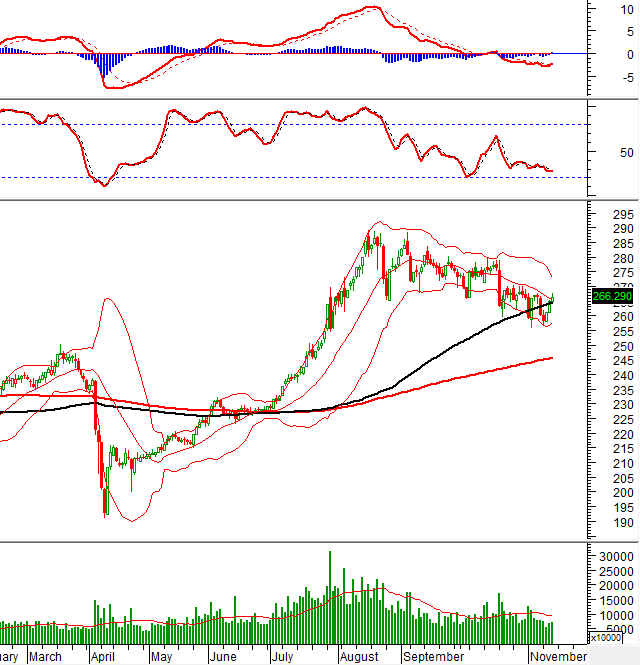This screenshot has height=665, width=640.
Task: Click the oscillator trough in early April
Action: (x=102, y=184)
